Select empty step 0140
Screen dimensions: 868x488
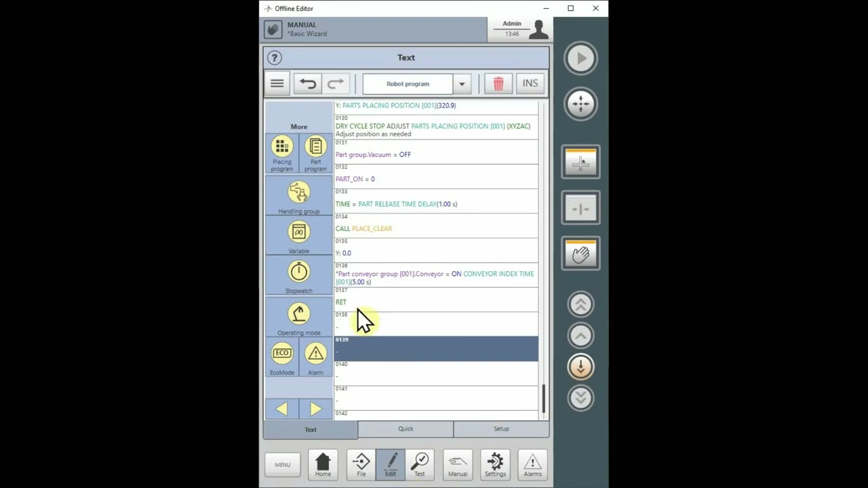(436, 373)
